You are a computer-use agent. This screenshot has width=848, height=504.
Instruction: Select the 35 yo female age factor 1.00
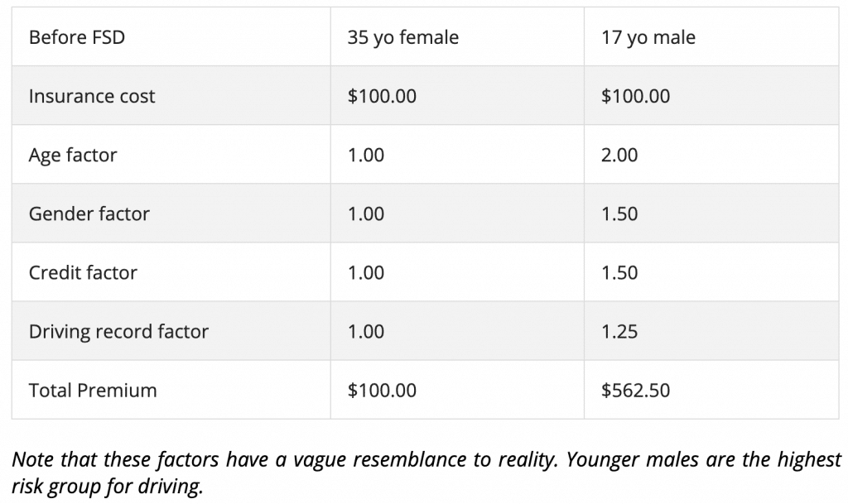pyautogui.click(x=366, y=155)
